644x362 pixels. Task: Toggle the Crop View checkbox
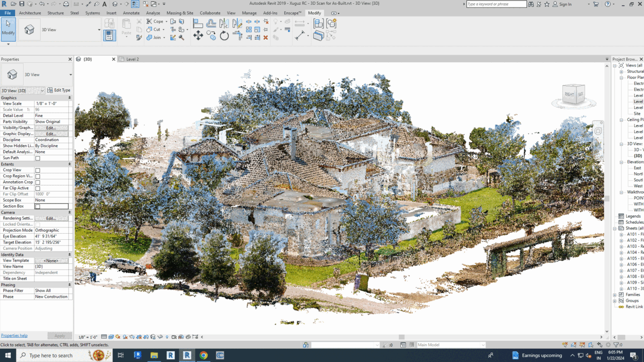point(38,171)
